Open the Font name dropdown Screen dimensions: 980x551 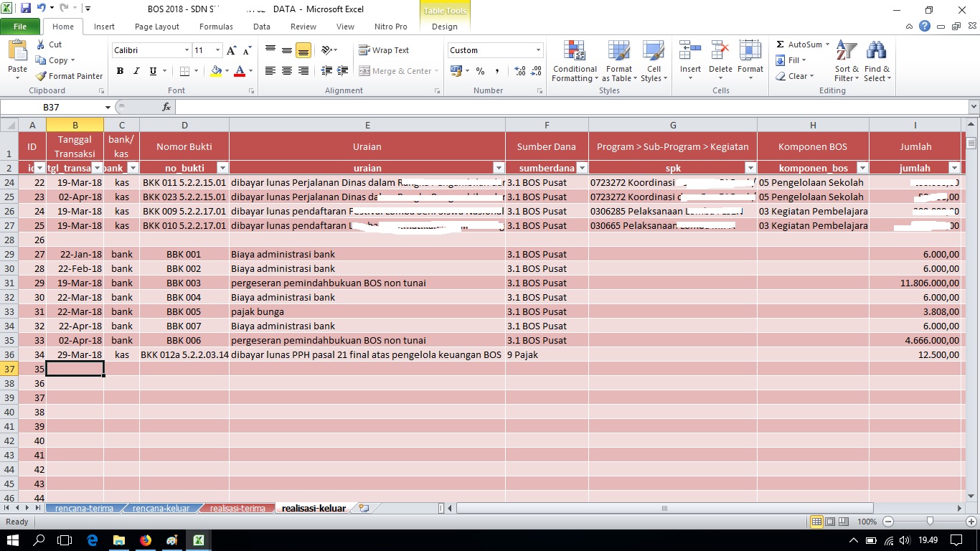pos(187,50)
